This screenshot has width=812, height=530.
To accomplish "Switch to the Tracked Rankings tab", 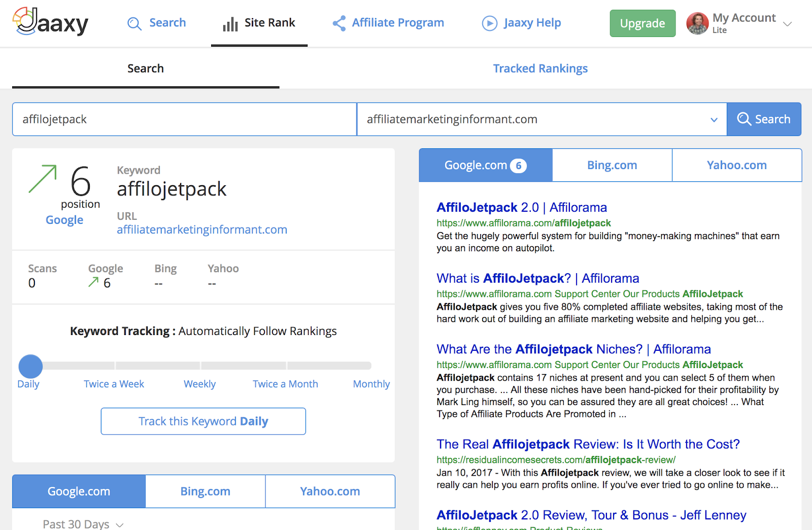I will pos(540,69).
